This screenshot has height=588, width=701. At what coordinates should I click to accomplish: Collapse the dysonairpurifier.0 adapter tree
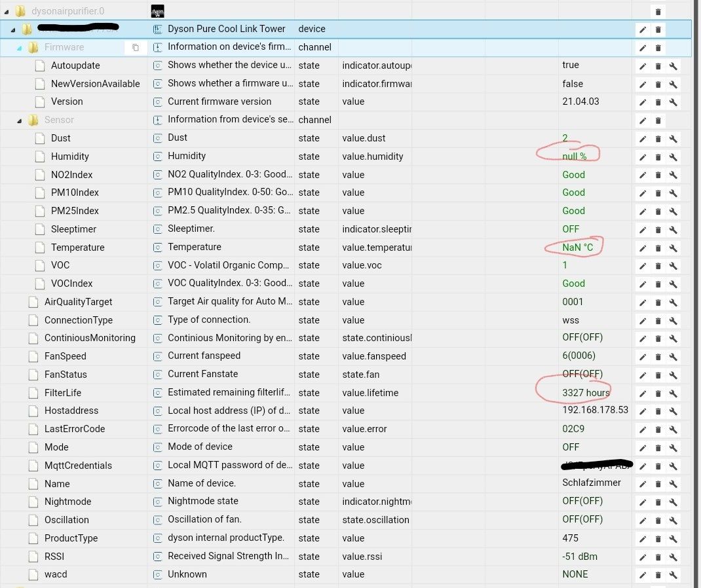(7, 12)
